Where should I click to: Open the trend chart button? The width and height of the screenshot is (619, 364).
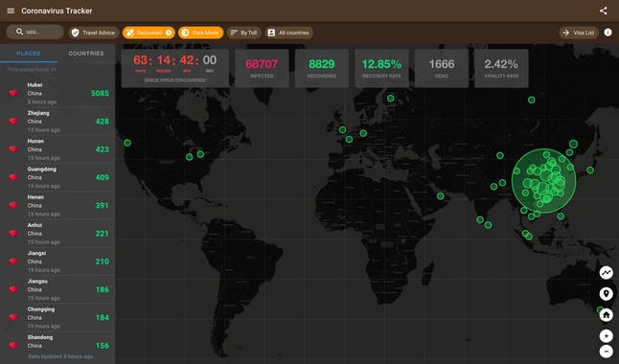coord(606,272)
